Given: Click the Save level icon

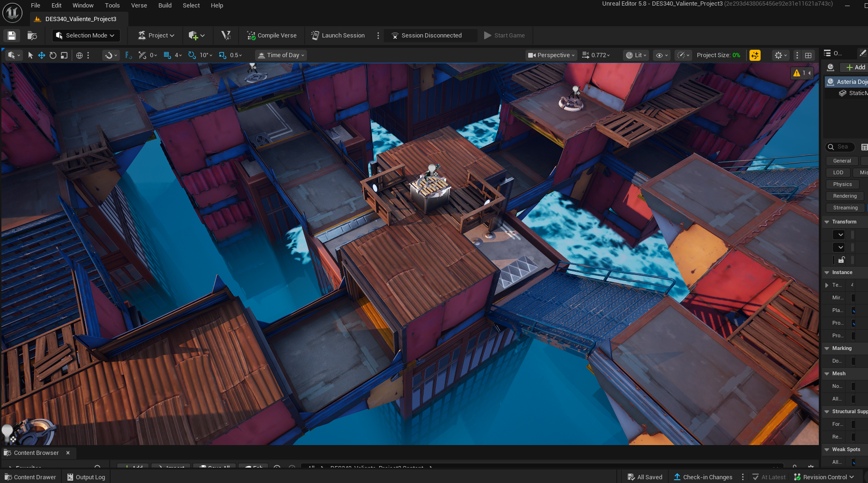Looking at the screenshot, I should tap(12, 36).
